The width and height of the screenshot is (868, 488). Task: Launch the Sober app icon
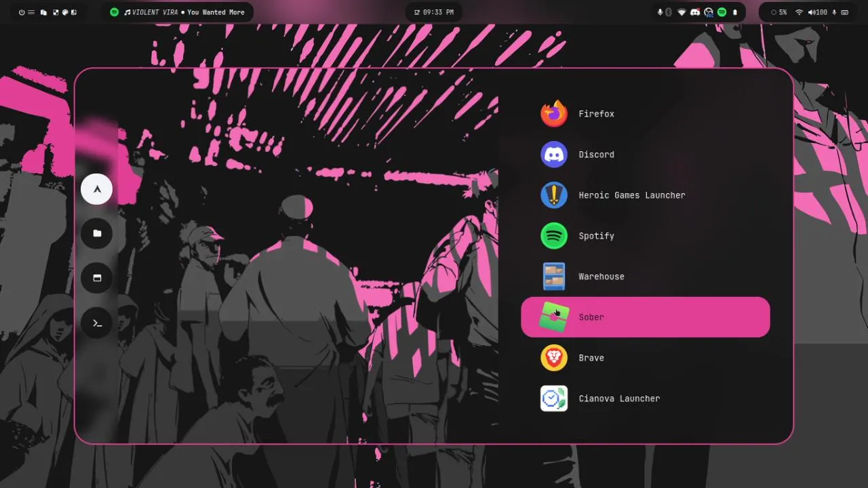pos(554,317)
